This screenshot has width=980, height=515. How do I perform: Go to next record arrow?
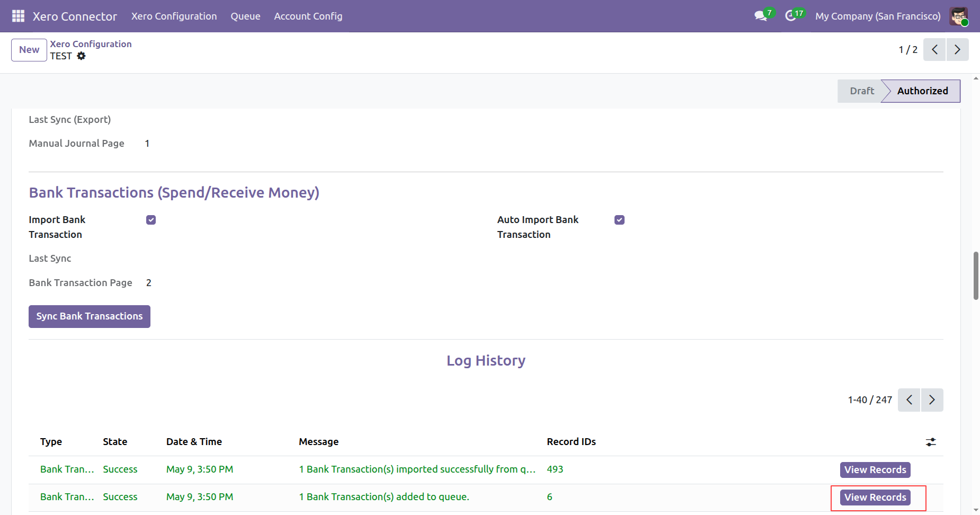[957, 50]
